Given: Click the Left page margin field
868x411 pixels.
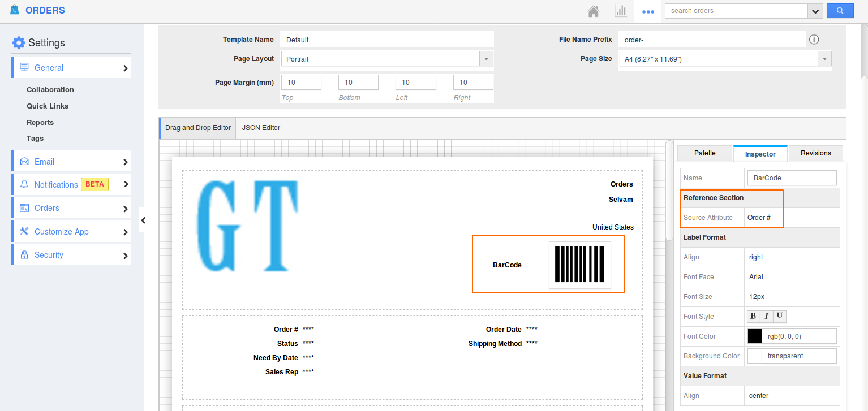Looking at the screenshot, I should coord(416,82).
